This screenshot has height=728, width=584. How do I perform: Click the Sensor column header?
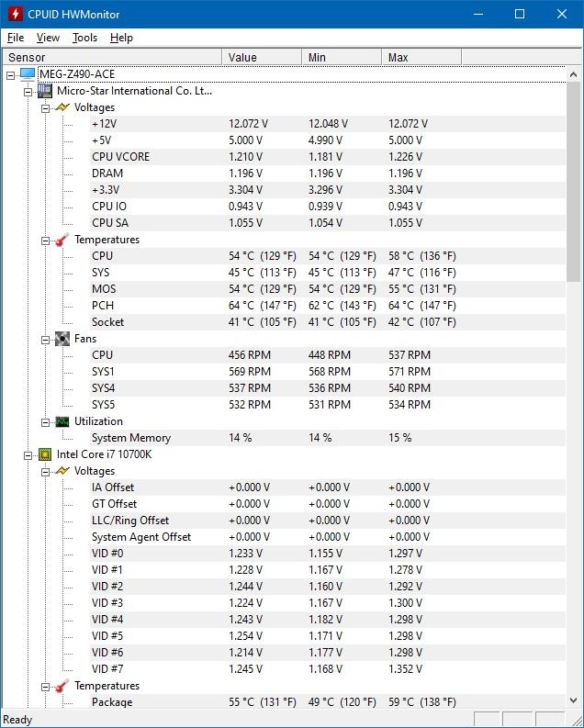tap(112, 57)
